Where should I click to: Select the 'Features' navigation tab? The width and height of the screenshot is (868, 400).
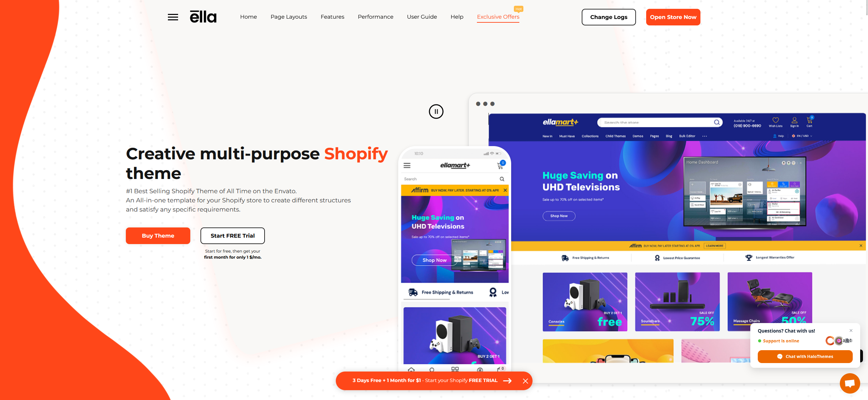coord(332,17)
